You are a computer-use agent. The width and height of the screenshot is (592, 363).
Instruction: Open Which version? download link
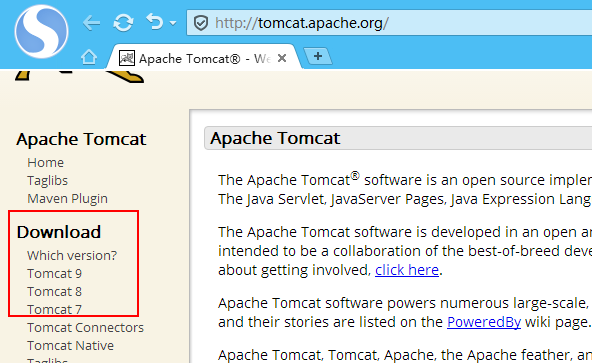coord(72,256)
